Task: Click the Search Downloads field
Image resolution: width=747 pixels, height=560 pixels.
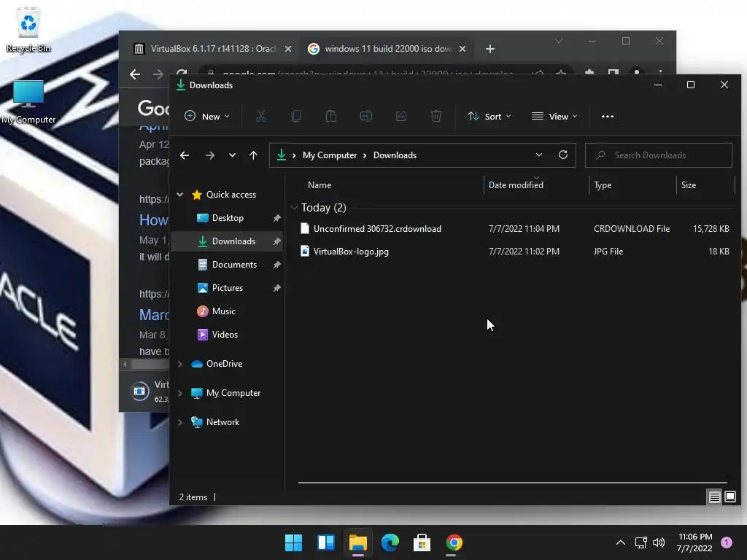Action: [659, 155]
